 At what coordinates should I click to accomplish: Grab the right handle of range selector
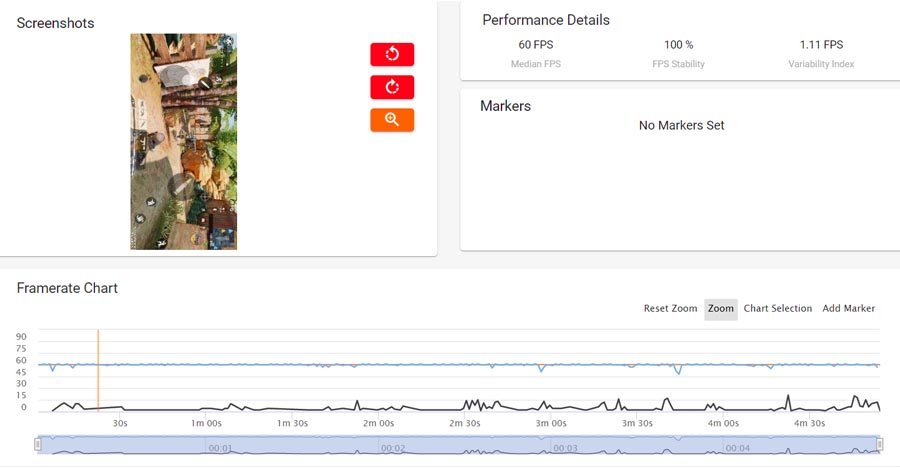[x=880, y=444]
